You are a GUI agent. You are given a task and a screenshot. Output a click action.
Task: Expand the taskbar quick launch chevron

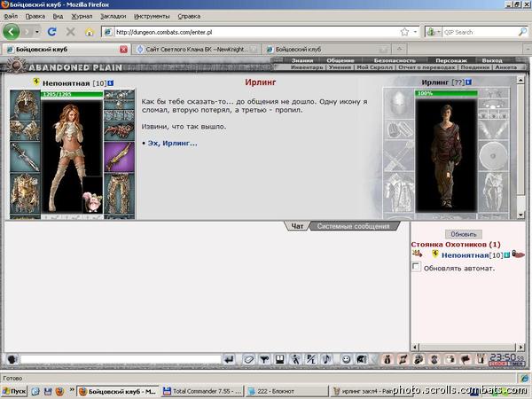(72, 390)
